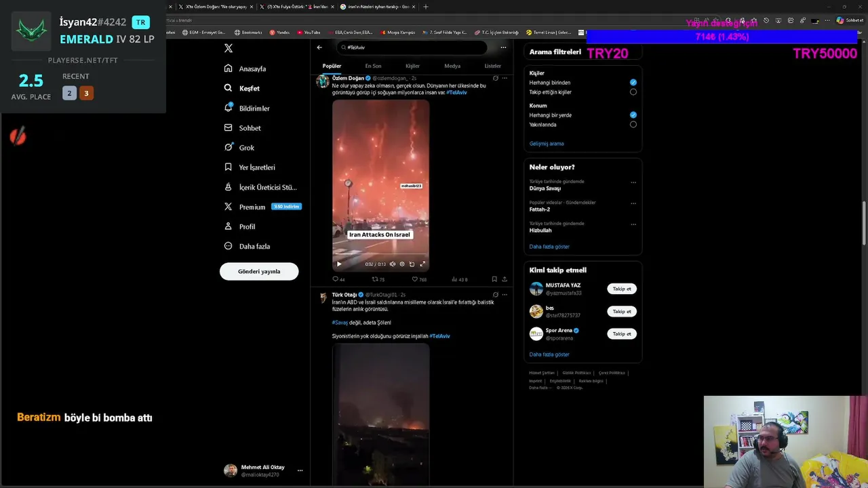The image size is (868, 488).
Task: Mute the video volume icon
Action: tap(392, 264)
